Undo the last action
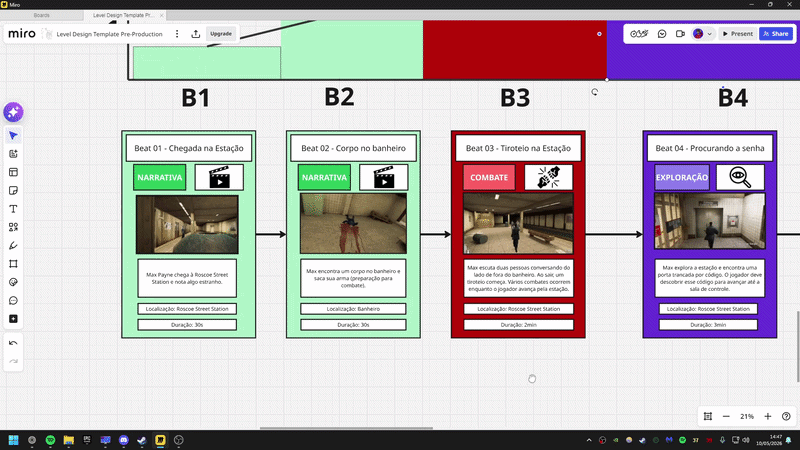 point(13,343)
